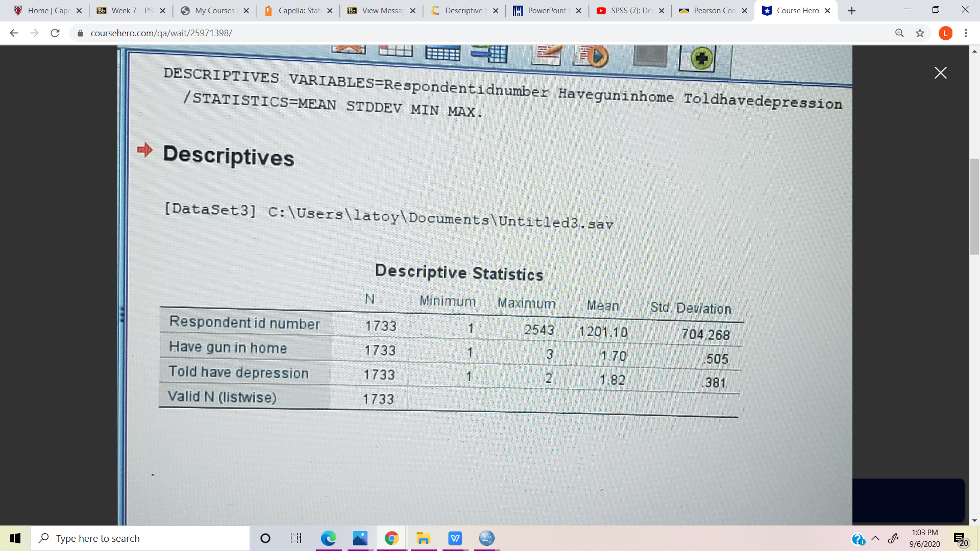Close the Capella Stat tab
The height and width of the screenshot is (551, 980).
pyautogui.click(x=330, y=11)
